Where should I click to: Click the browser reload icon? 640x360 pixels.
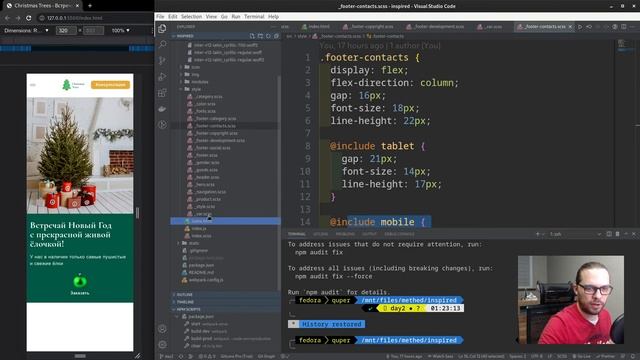(29, 18)
